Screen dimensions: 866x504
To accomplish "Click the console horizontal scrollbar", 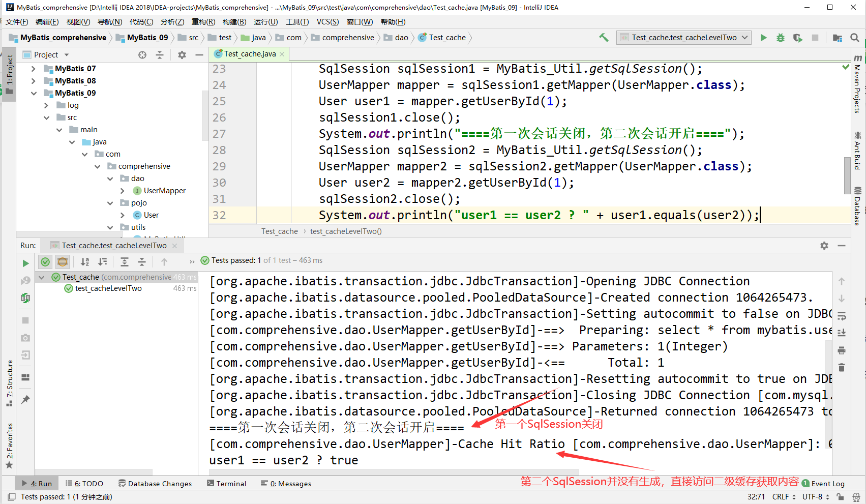I will coord(394,472).
